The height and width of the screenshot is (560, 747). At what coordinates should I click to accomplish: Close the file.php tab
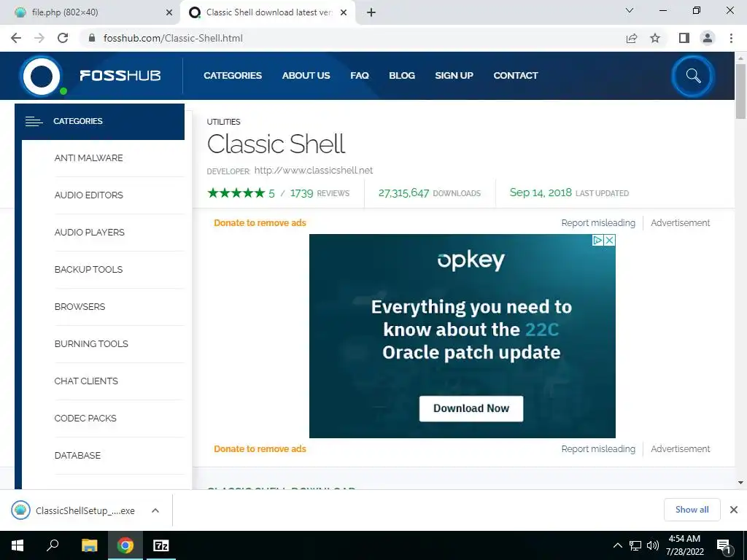click(169, 12)
